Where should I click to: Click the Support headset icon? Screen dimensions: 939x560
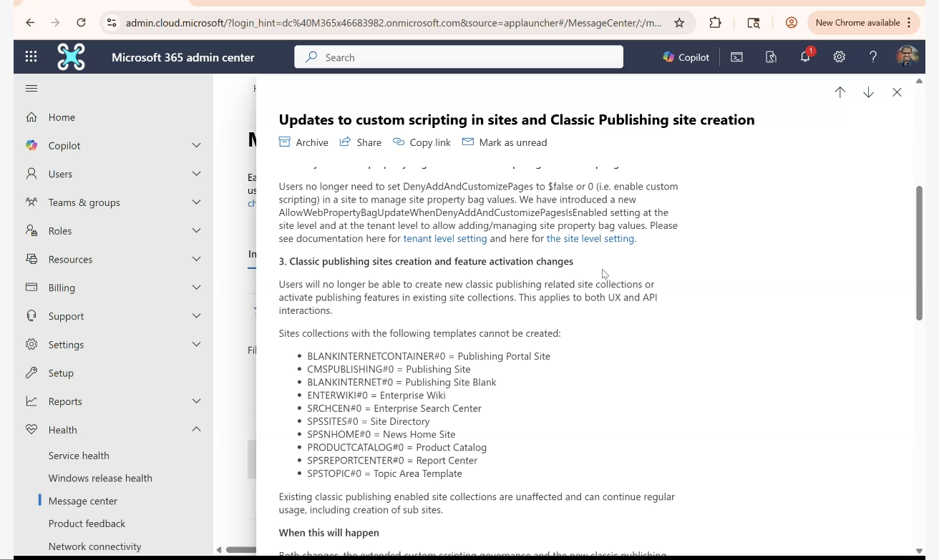pyautogui.click(x=31, y=316)
